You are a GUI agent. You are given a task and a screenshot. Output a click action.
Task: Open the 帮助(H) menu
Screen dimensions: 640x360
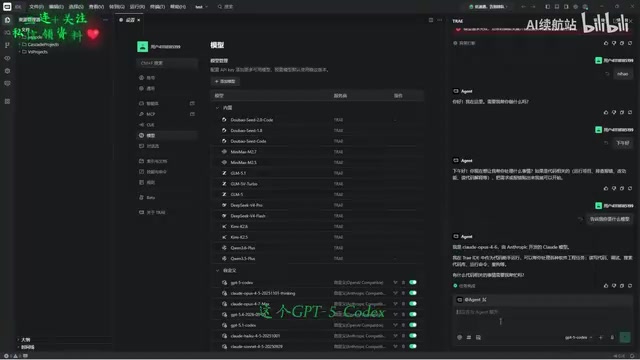click(x=178, y=7)
